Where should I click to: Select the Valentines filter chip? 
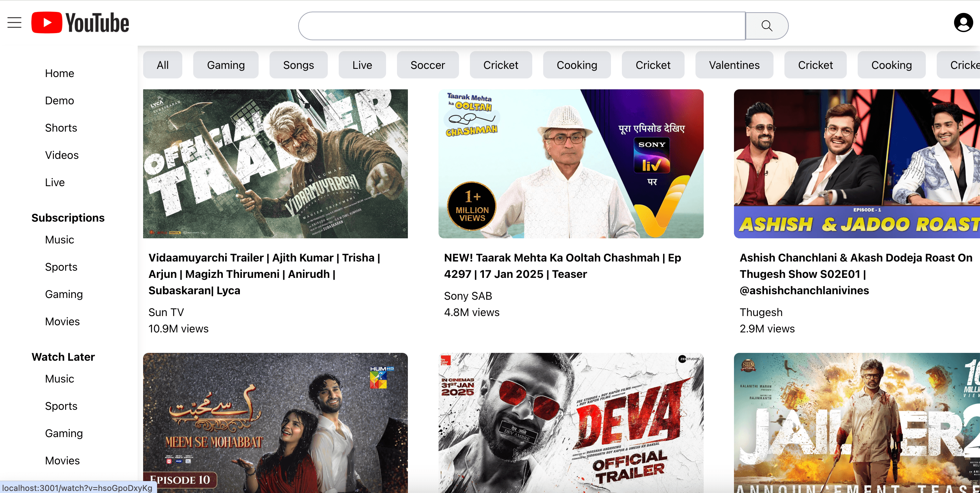734,65
